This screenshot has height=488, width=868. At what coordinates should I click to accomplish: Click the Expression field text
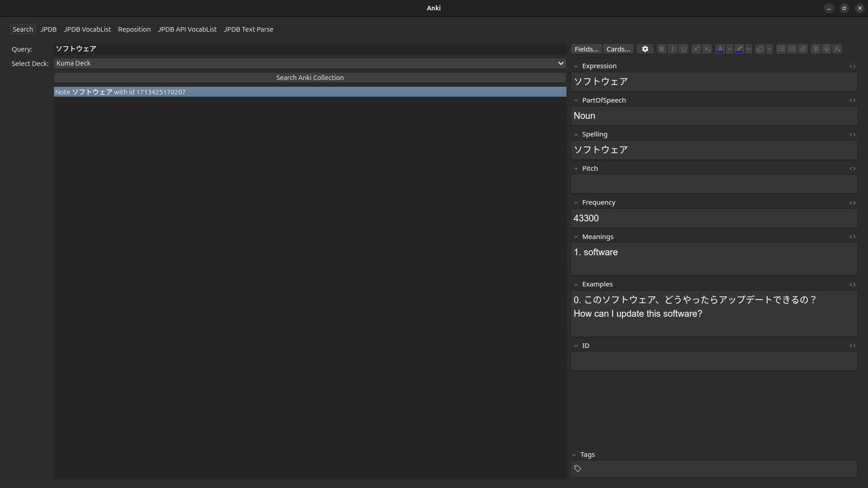(x=714, y=82)
